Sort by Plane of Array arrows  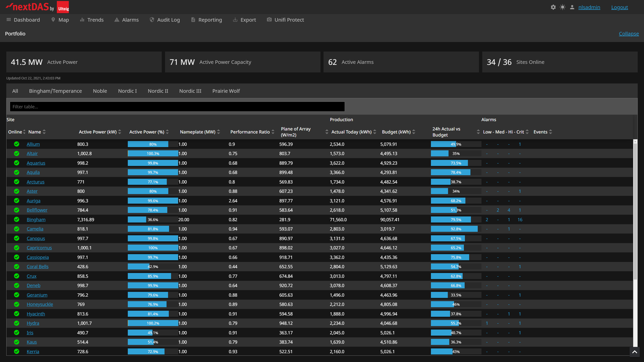coord(327,132)
